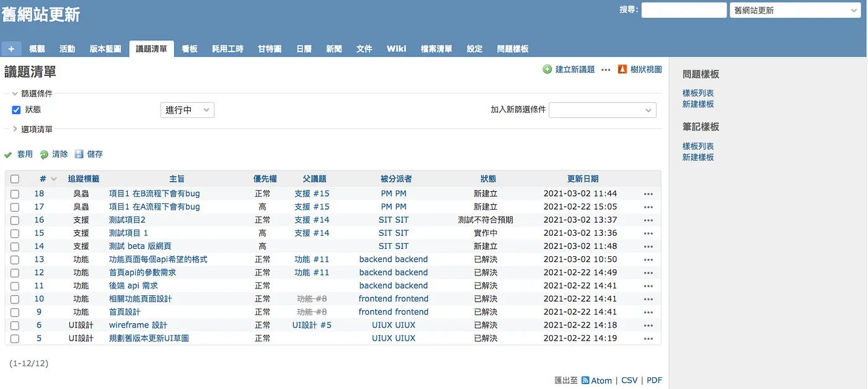The image size is (868, 389).
Task: Open issue number 13 link
Action: 39,259
